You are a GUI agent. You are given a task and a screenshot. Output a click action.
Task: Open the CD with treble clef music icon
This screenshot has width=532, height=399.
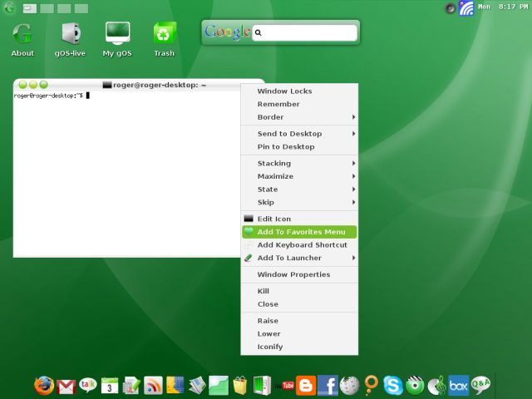(x=436, y=386)
